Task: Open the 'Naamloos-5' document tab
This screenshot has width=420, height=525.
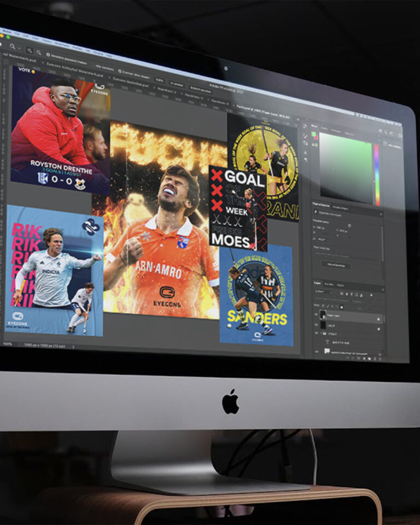Action: click(194, 96)
